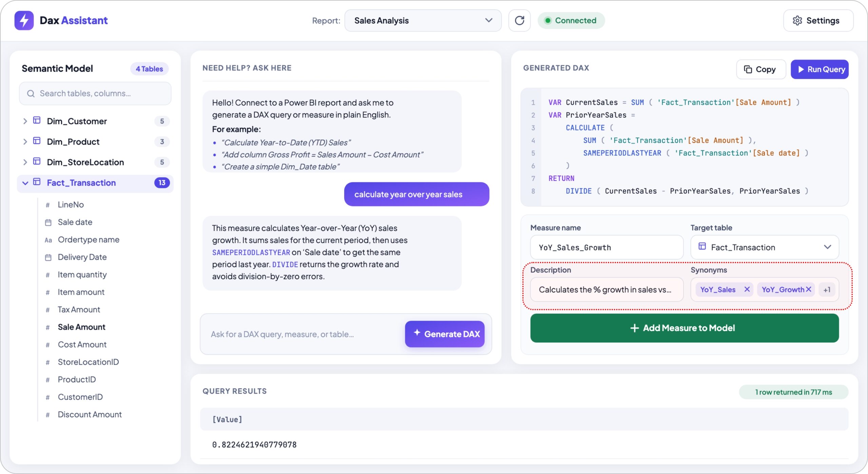The height and width of the screenshot is (474, 868).
Task: Edit the Description field
Action: 607,290
